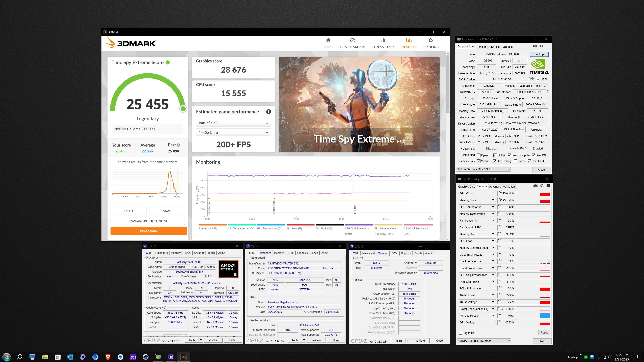The width and height of the screenshot is (644, 362).
Task: Open the SPD tab in CPU-Z CPU window
Action: pos(187,253)
